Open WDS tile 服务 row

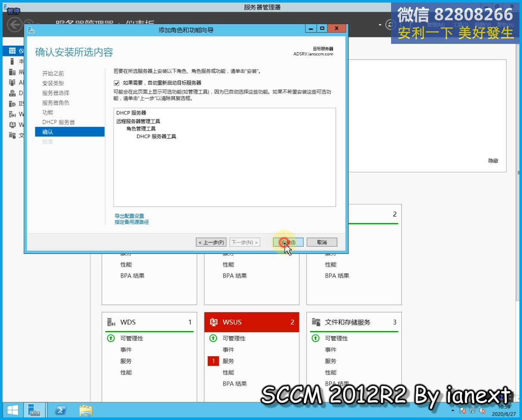(x=126, y=361)
